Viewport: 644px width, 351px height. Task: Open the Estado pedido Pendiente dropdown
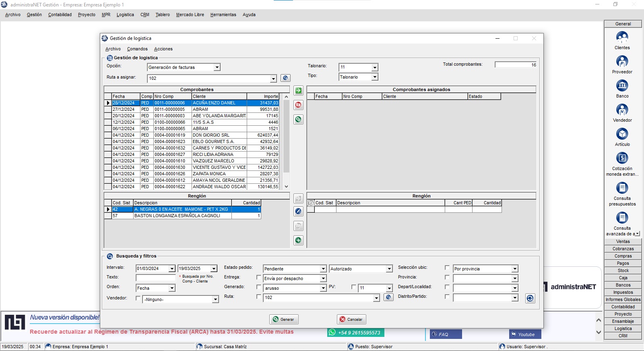pos(323,269)
